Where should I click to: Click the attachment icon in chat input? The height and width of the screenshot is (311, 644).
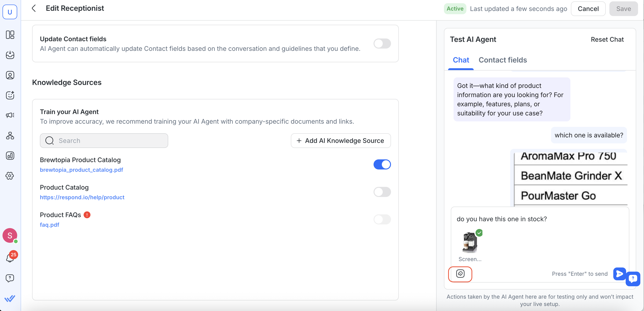pos(460,274)
